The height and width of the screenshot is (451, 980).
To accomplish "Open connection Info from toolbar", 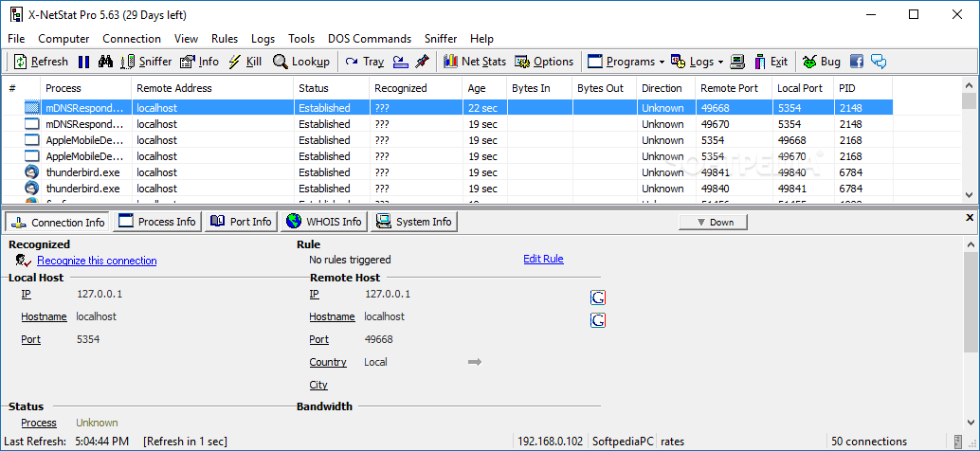I will coord(199,62).
